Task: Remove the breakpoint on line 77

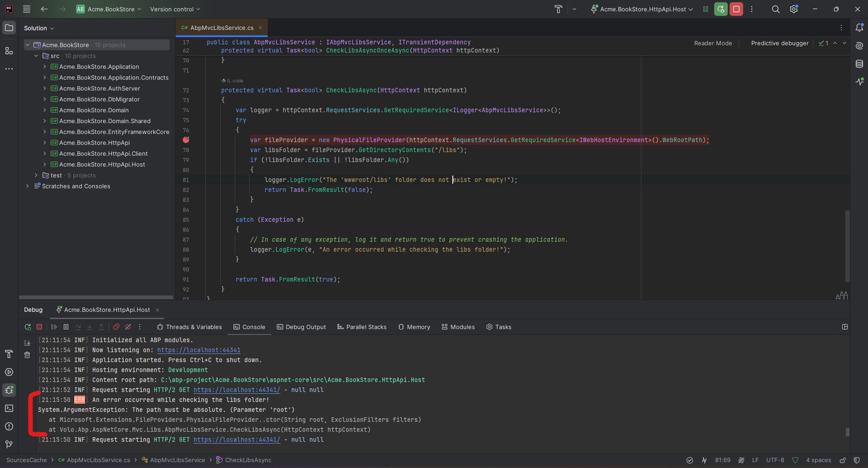Action: (186, 140)
